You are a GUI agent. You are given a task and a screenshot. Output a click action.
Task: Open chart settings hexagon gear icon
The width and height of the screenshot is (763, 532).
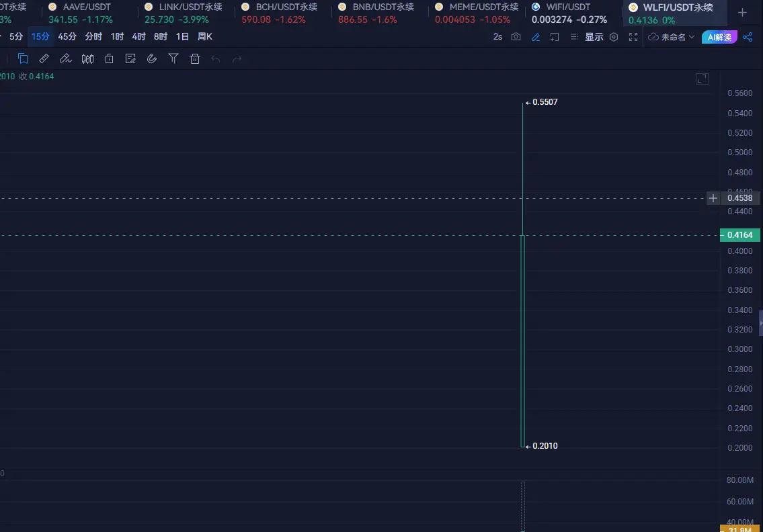click(614, 37)
